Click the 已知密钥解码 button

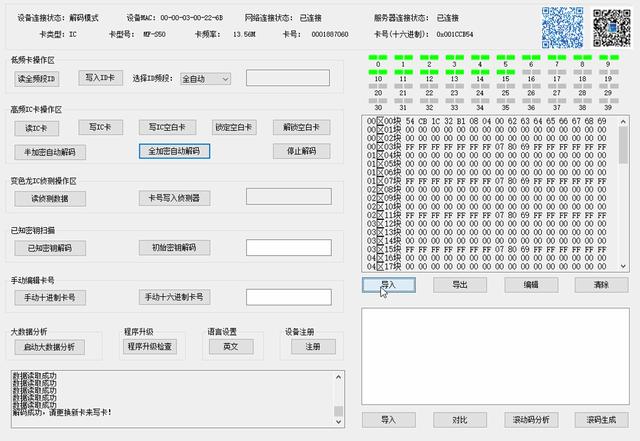50,248
